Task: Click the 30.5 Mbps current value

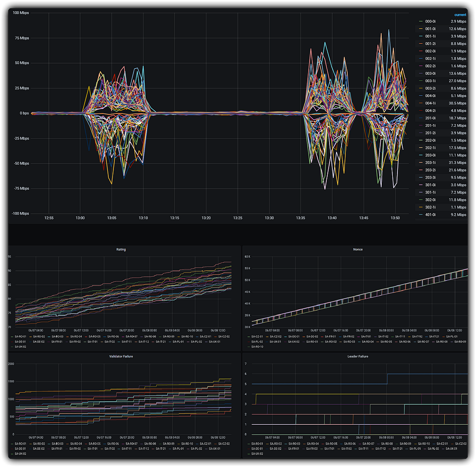Action: coord(457,103)
